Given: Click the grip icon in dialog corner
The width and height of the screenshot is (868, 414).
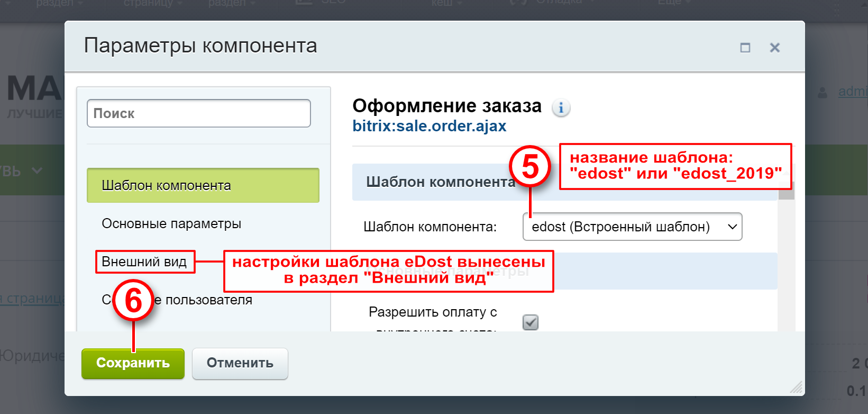Looking at the screenshot, I should point(796,388).
